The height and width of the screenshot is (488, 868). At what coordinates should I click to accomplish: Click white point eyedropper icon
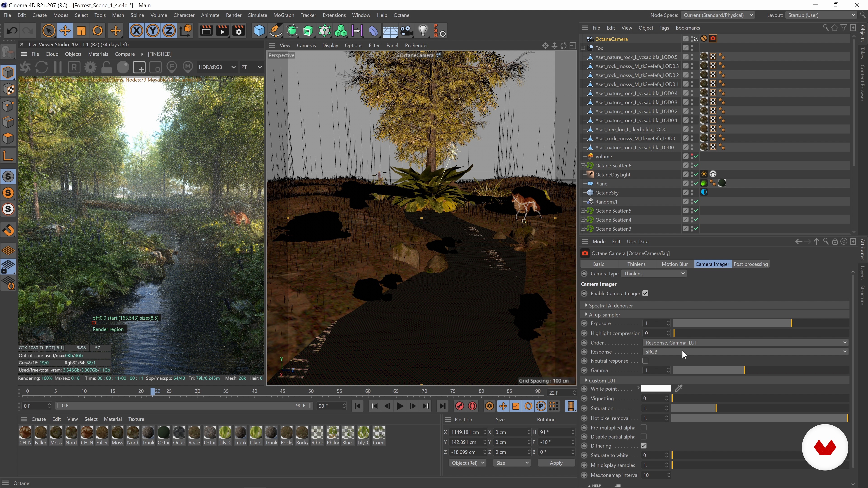679,388
